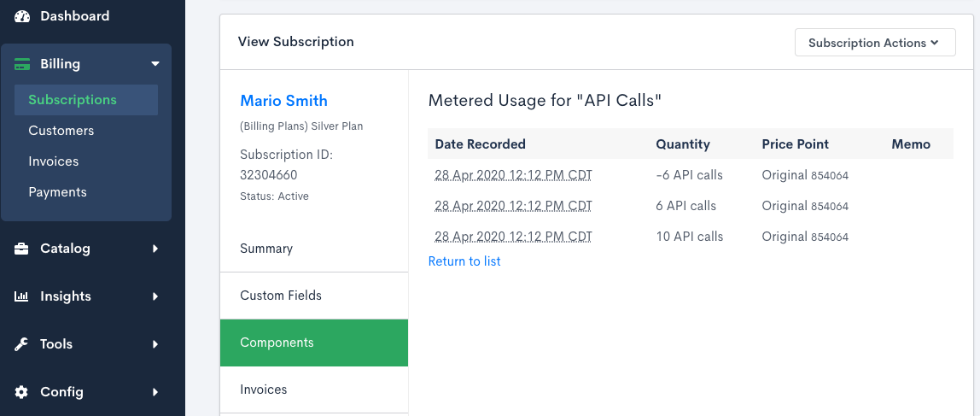Click the Catalog briefcase icon
The height and width of the screenshot is (416, 980).
pyautogui.click(x=22, y=249)
